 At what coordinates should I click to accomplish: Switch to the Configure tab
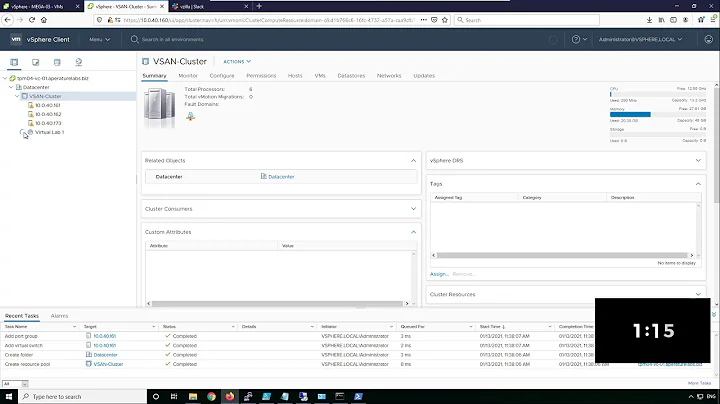tap(222, 76)
